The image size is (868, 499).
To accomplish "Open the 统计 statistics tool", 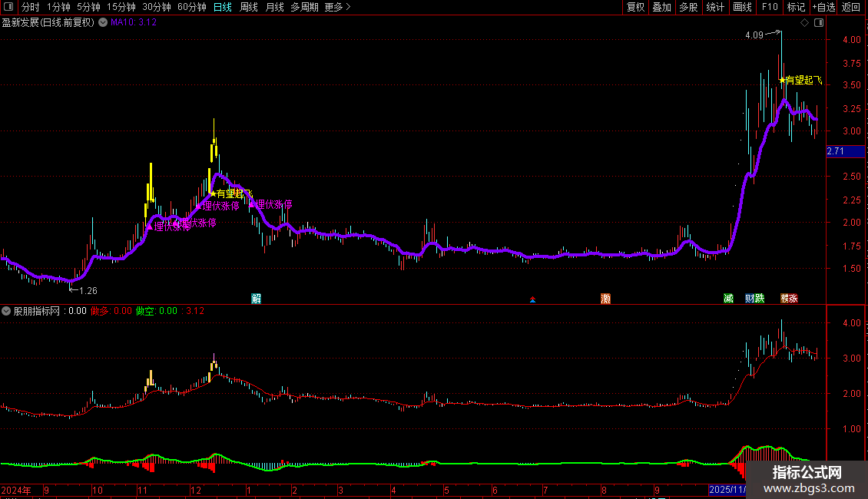I will (715, 7).
